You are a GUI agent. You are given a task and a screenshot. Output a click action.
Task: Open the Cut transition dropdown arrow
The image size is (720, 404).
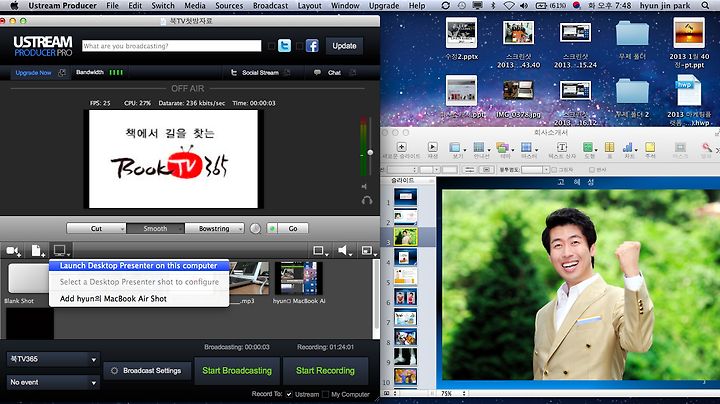tap(122, 229)
